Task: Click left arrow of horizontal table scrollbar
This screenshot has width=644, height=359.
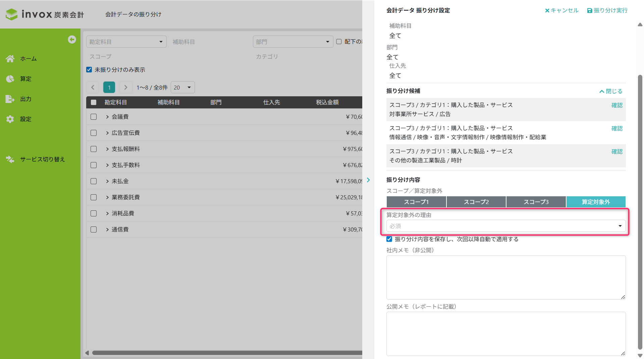Action: [x=87, y=353]
